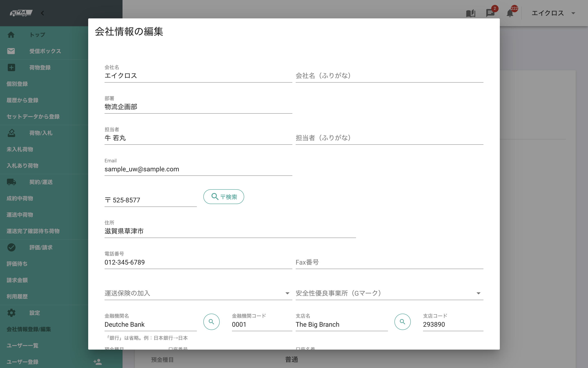Screen dimensions: 588x368
Task: Open 運送完了確認待ち荷物 in the sidebar
Action: pyautogui.click(x=33, y=231)
